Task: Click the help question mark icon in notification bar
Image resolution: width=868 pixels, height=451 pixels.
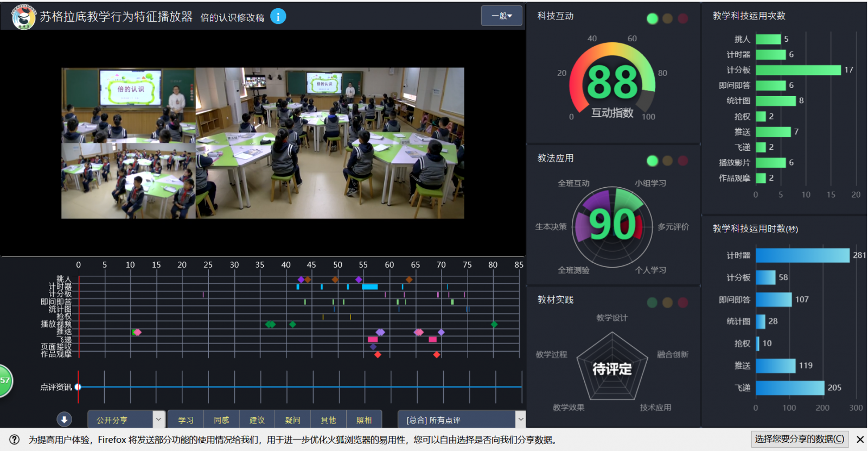Action: click(x=15, y=440)
